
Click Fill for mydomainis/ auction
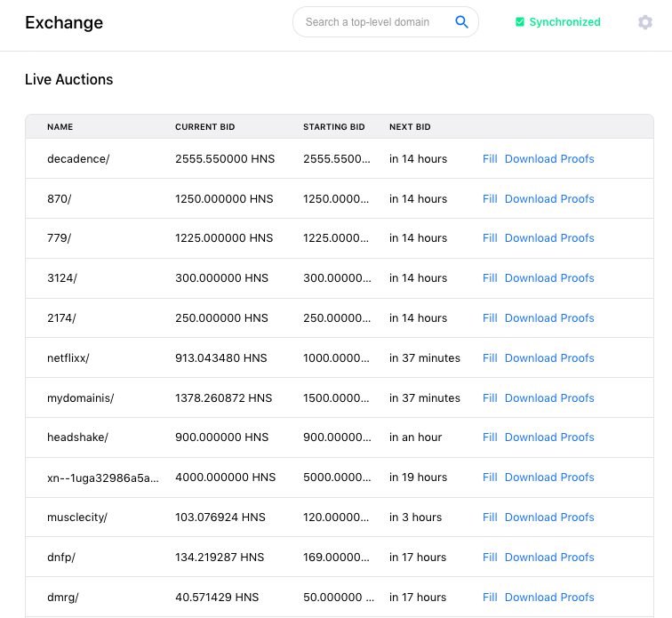pos(490,397)
